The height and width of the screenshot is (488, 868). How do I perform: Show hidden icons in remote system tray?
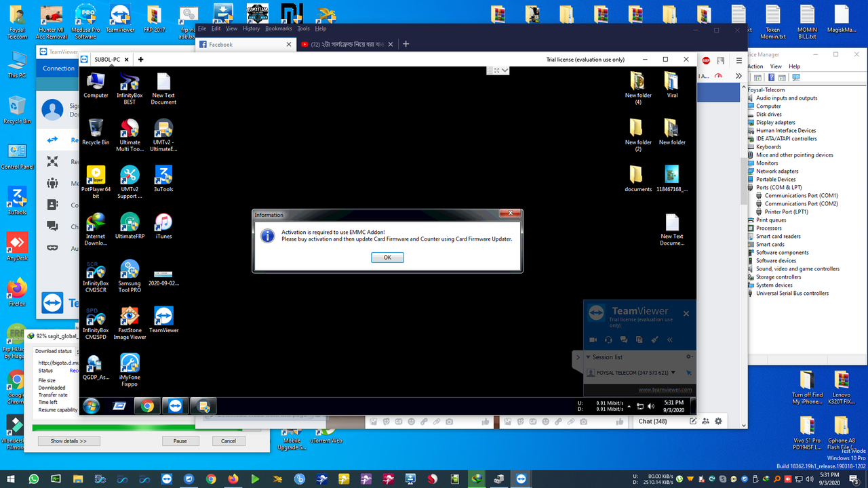pos(629,407)
